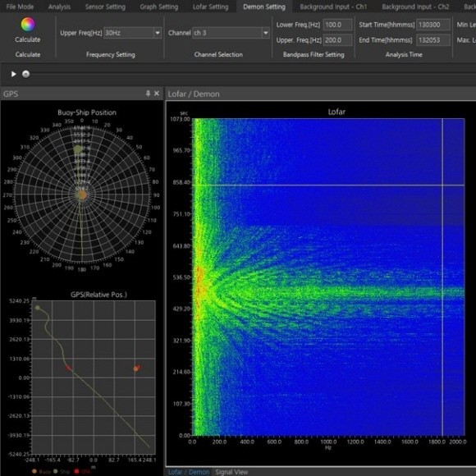
Task: Click the Channel Selection group label
Action: pos(218,55)
